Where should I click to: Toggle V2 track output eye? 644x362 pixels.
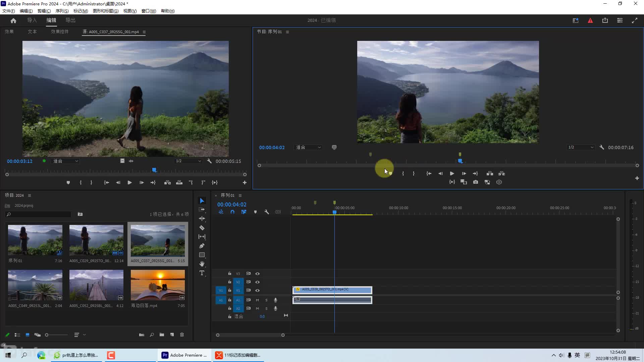258,282
